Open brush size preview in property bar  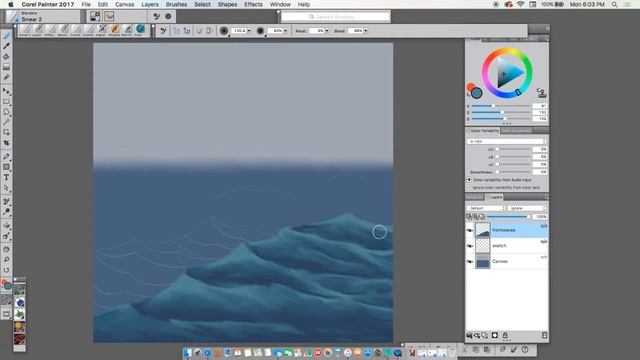point(224,31)
